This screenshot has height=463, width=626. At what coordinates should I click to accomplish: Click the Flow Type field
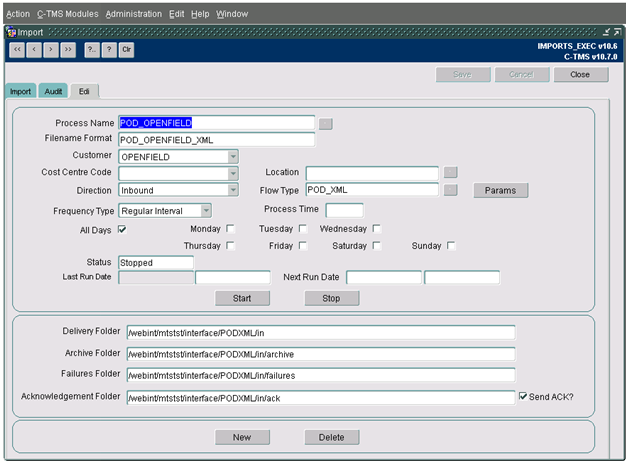click(372, 190)
